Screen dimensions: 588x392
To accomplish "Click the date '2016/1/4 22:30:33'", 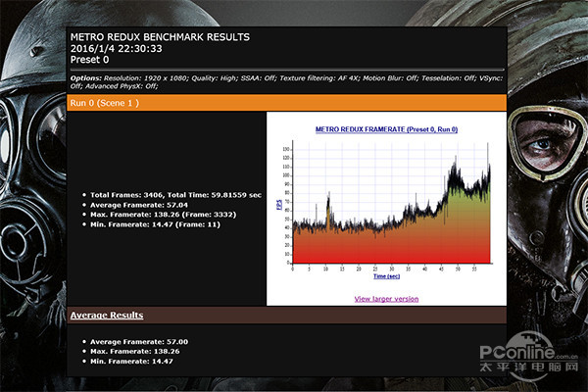I will tap(117, 48).
